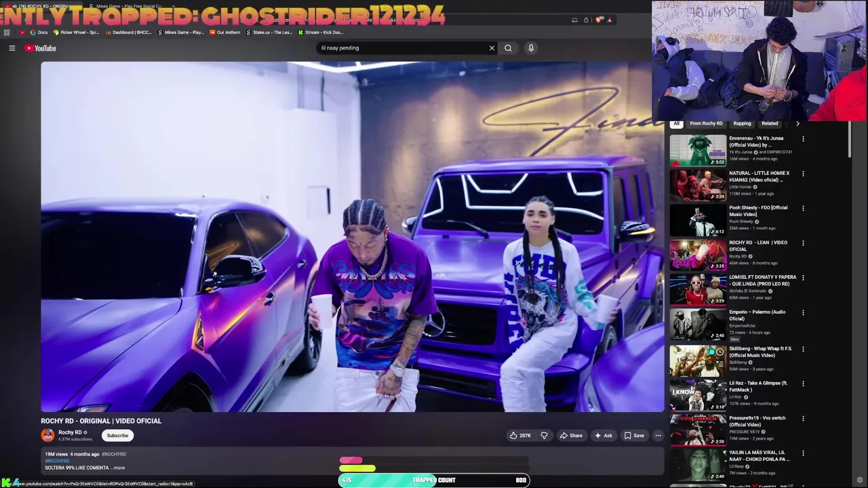Open options menu for Pressure9x19 video
This screenshot has width=868, height=488.
(x=803, y=418)
